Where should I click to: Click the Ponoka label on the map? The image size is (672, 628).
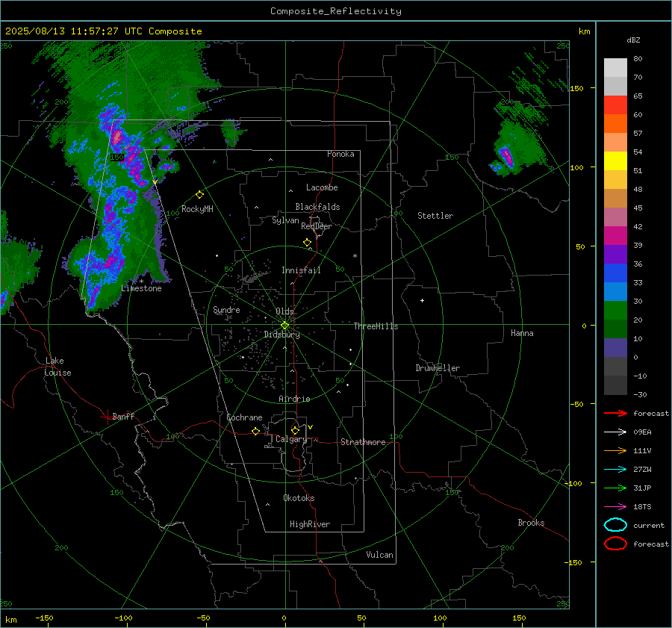340,154
